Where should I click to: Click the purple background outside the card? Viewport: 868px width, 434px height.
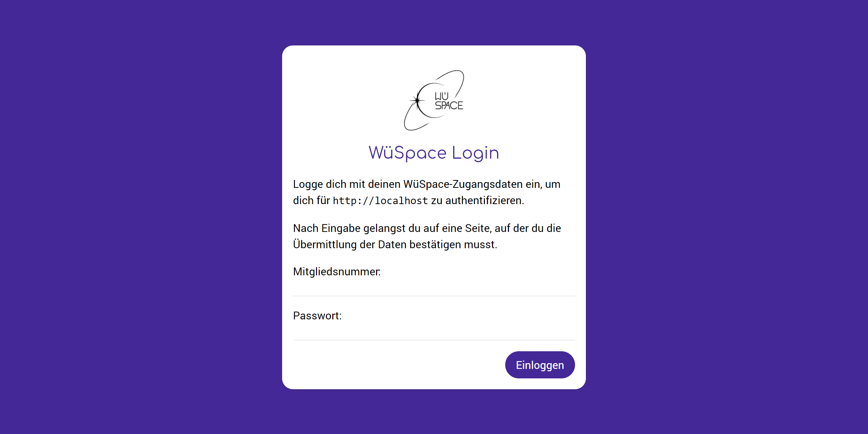click(136, 217)
